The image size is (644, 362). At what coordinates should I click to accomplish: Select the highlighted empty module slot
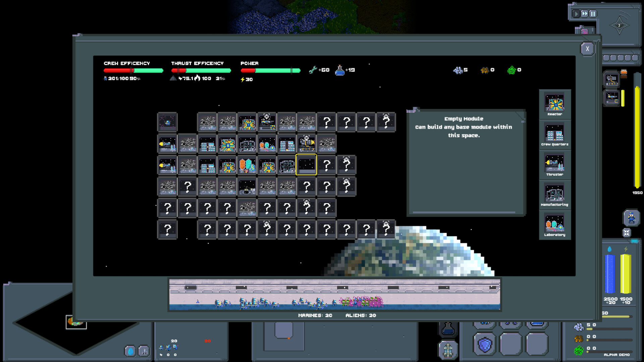point(307,165)
